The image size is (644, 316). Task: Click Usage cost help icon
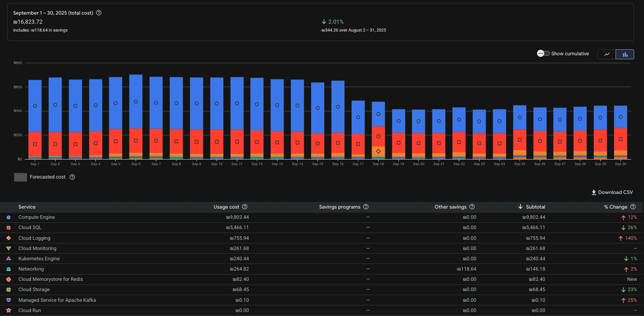[245, 207]
